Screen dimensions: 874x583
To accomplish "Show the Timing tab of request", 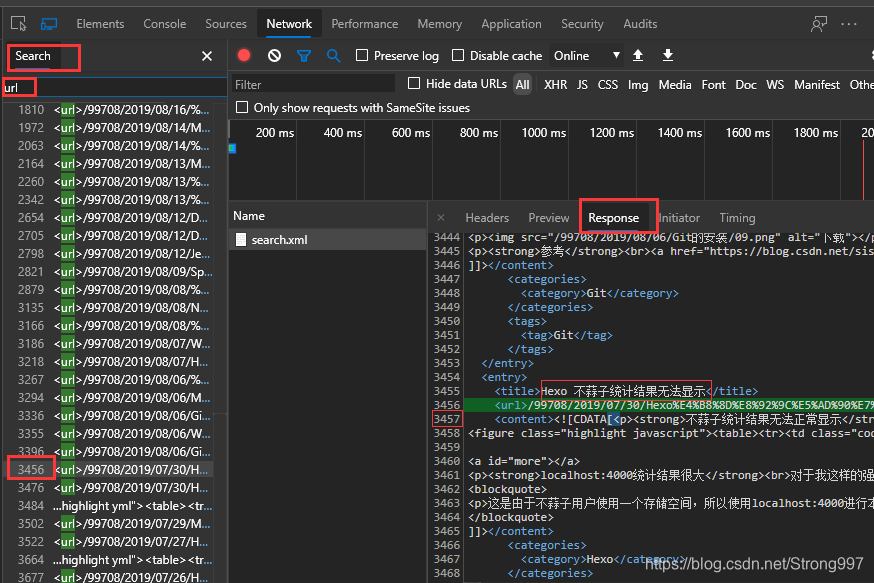I will (x=737, y=218).
